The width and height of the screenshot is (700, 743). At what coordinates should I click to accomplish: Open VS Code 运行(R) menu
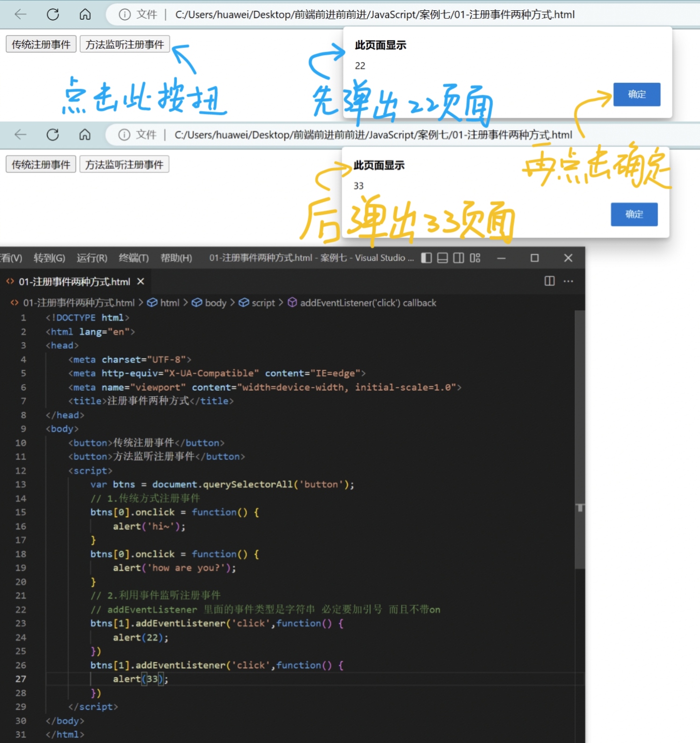tap(92, 258)
